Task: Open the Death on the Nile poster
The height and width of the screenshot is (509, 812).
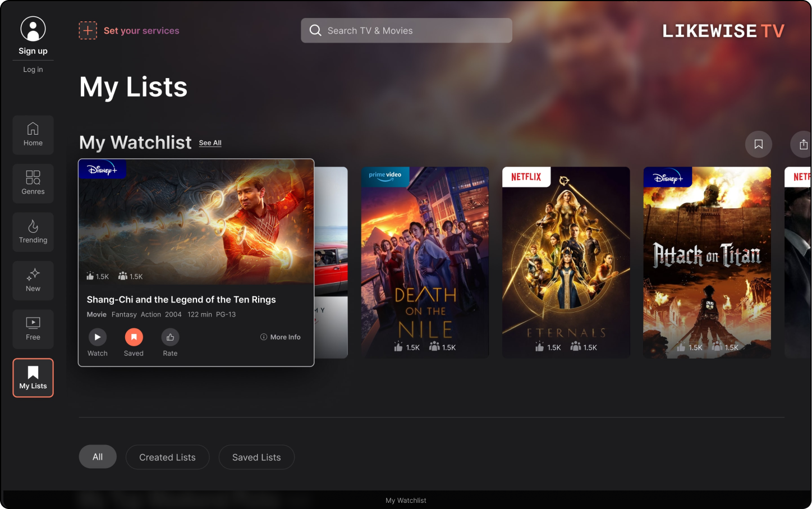Action: pyautogui.click(x=425, y=262)
